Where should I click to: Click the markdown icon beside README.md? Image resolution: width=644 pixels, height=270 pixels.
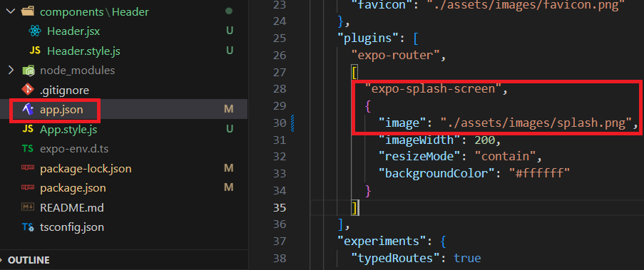(28, 207)
